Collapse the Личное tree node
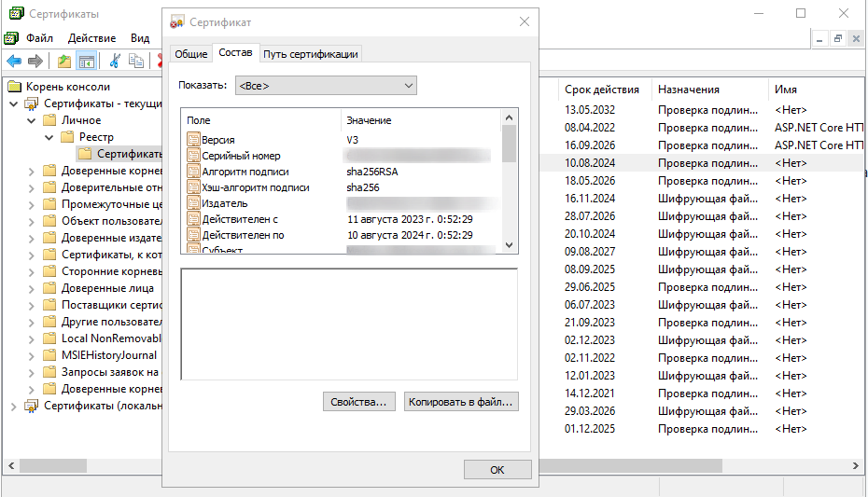Image resolution: width=868 pixels, height=497 pixels. [x=31, y=120]
